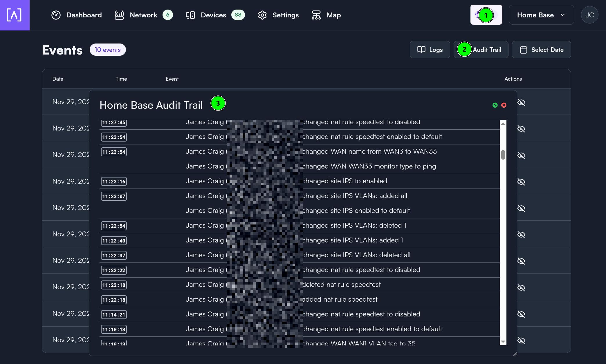606x364 pixels.
Task: Open the Network section
Action: pos(143,15)
